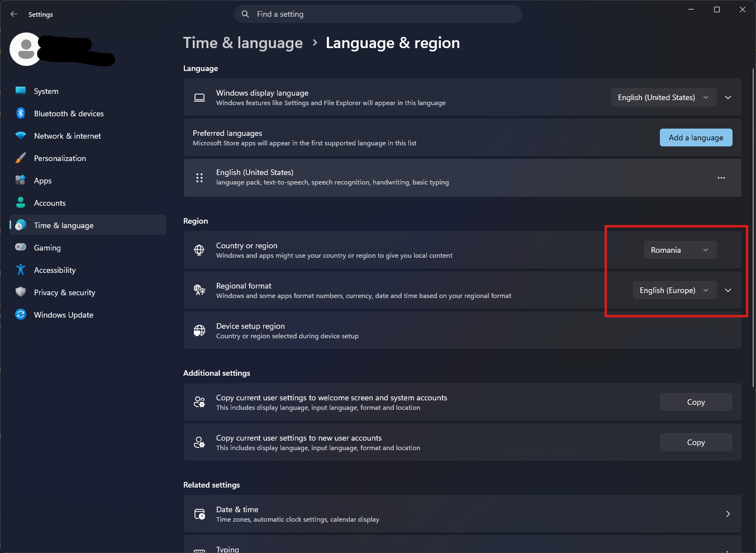The width and height of the screenshot is (756, 553).
Task: Click the English (United States) preferred language row
Action: point(462,178)
